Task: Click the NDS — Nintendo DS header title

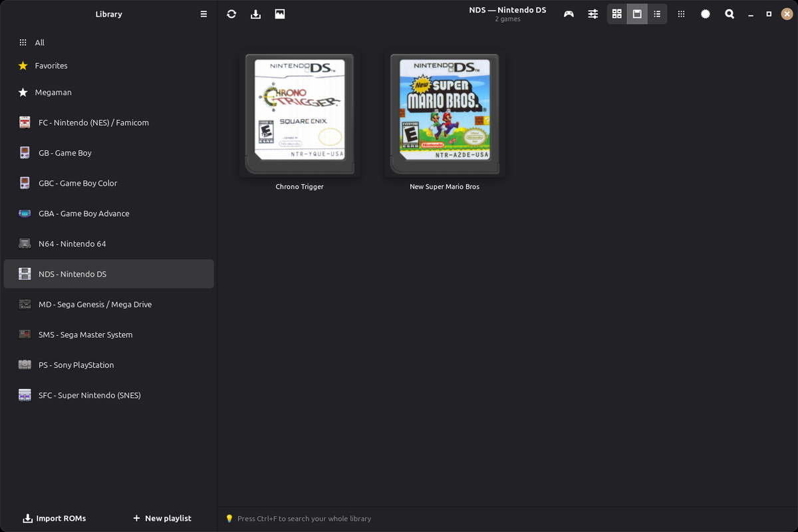Action: (x=507, y=10)
